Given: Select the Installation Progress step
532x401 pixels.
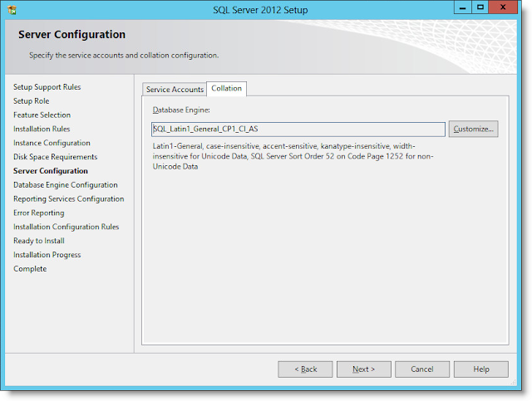Looking at the screenshot, I should tap(47, 255).
